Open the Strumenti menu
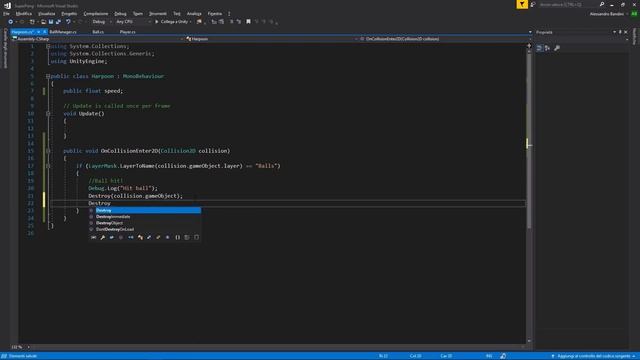The height and width of the screenshot is (360, 640). click(x=158, y=14)
